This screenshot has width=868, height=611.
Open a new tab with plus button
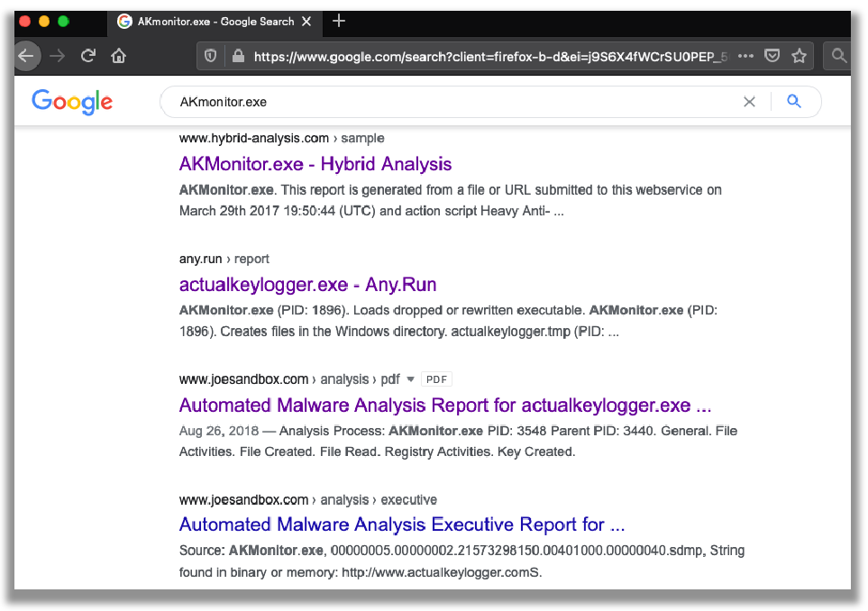339,21
